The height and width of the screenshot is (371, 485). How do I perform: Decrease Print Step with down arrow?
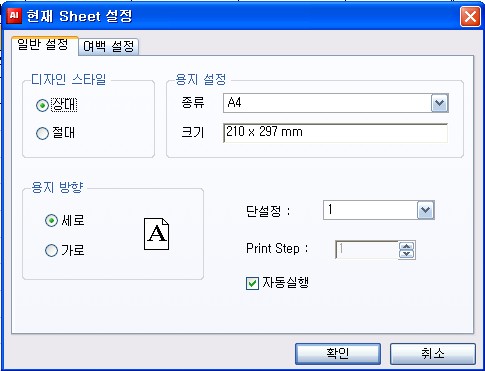pyautogui.click(x=406, y=254)
